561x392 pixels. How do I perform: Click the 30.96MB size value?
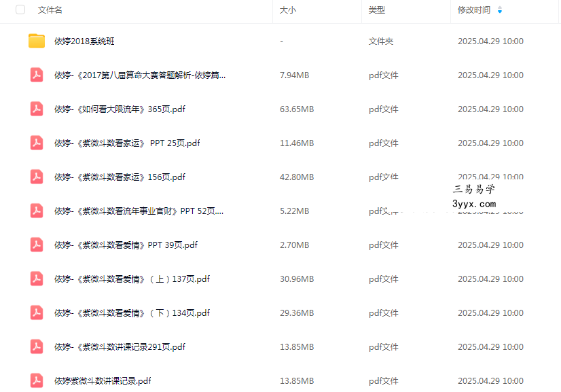297,279
